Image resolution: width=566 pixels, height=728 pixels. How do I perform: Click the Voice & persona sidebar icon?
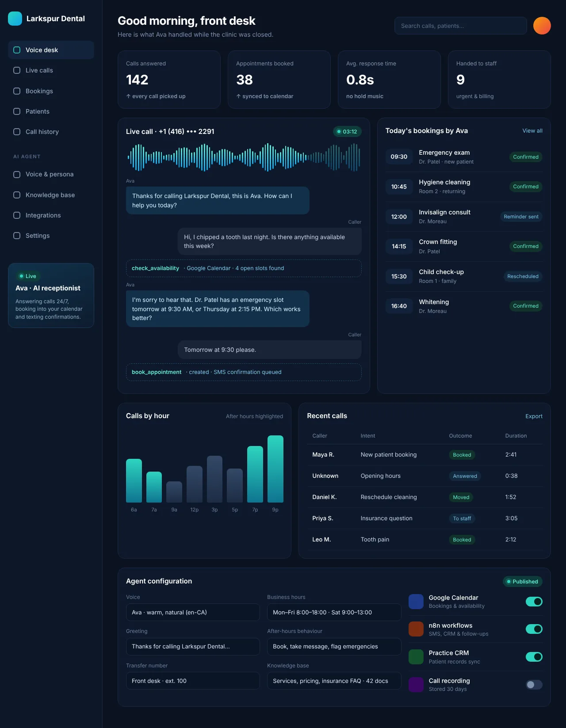point(17,175)
